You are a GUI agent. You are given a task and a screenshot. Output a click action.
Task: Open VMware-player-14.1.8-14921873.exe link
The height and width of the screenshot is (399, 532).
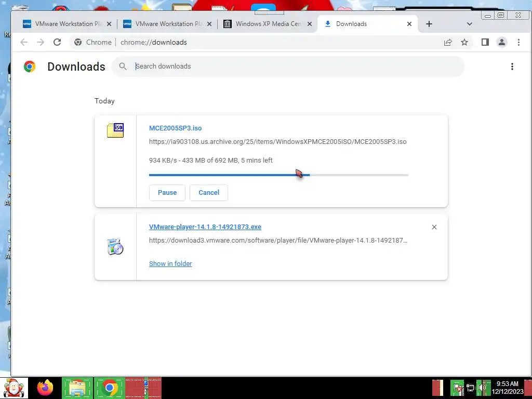(x=205, y=227)
